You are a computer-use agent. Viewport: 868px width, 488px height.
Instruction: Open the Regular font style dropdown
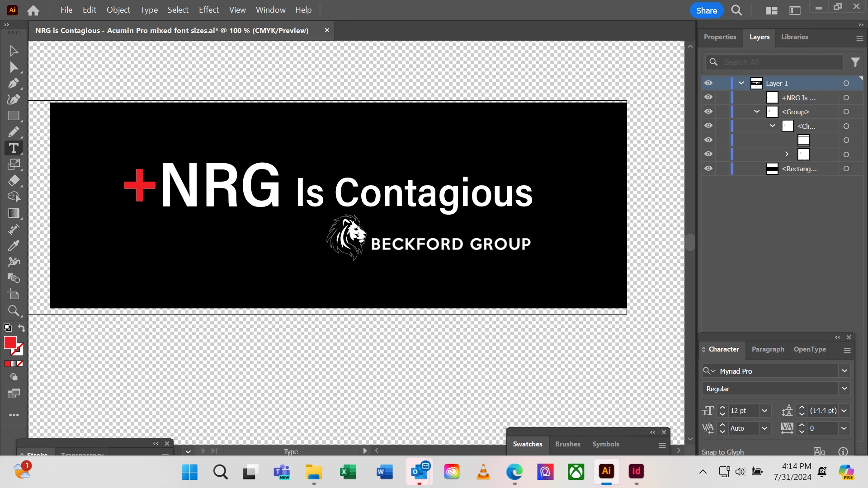844,389
